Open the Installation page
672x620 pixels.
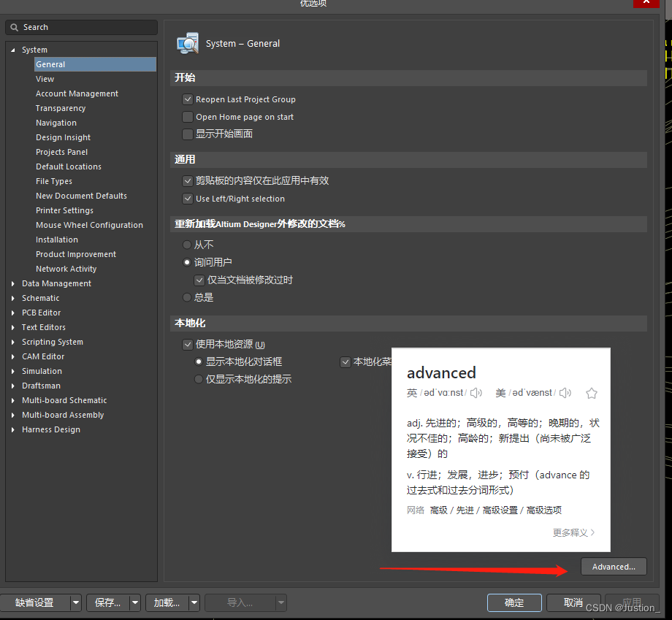click(57, 240)
